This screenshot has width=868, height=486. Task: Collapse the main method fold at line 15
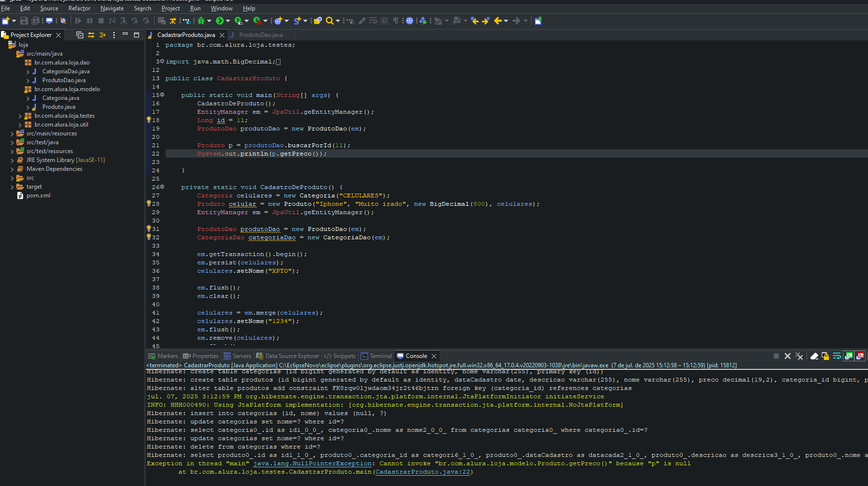coord(162,95)
